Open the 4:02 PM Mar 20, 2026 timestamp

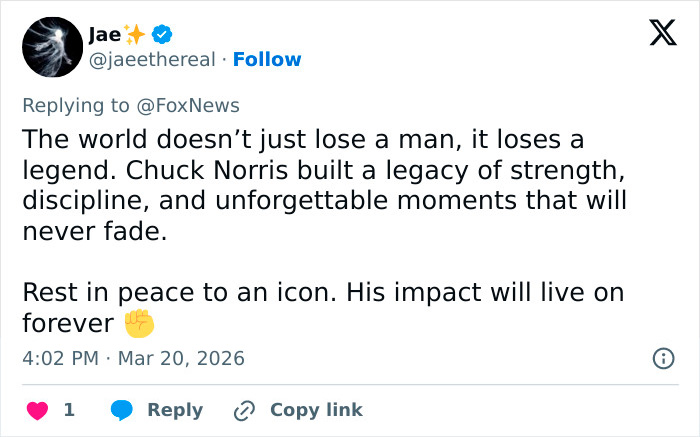click(133, 358)
